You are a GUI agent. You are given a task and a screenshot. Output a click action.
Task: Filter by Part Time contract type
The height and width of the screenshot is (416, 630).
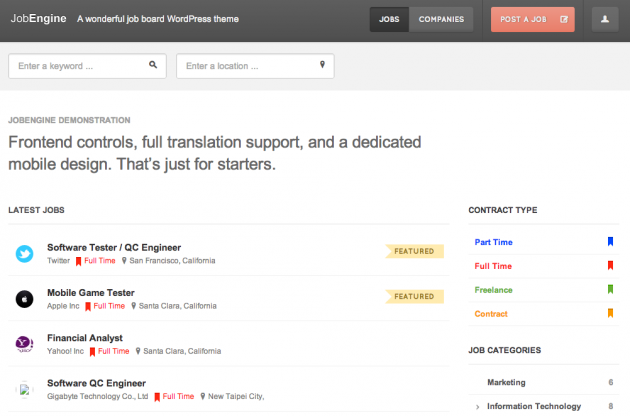(x=493, y=242)
